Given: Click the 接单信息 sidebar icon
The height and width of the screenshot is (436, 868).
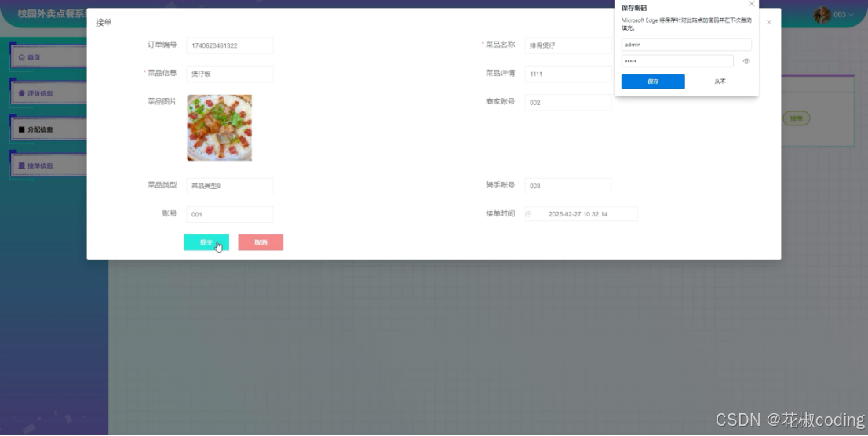Looking at the screenshot, I should tap(22, 165).
